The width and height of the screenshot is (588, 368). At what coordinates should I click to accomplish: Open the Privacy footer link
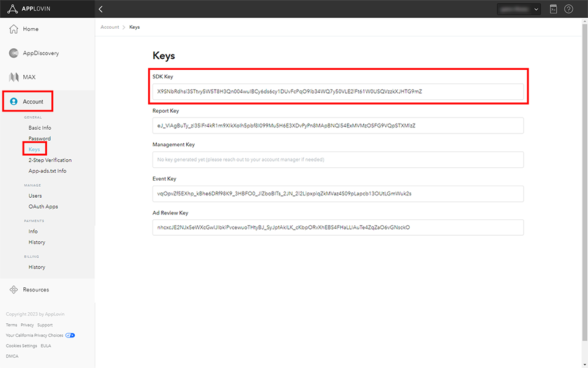tap(27, 325)
